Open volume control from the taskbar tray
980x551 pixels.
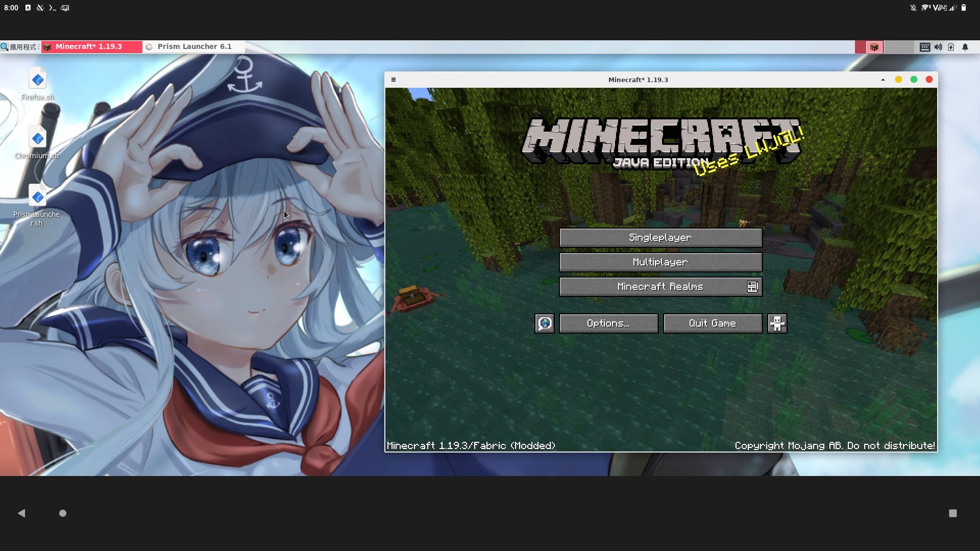tap(938, 47)
